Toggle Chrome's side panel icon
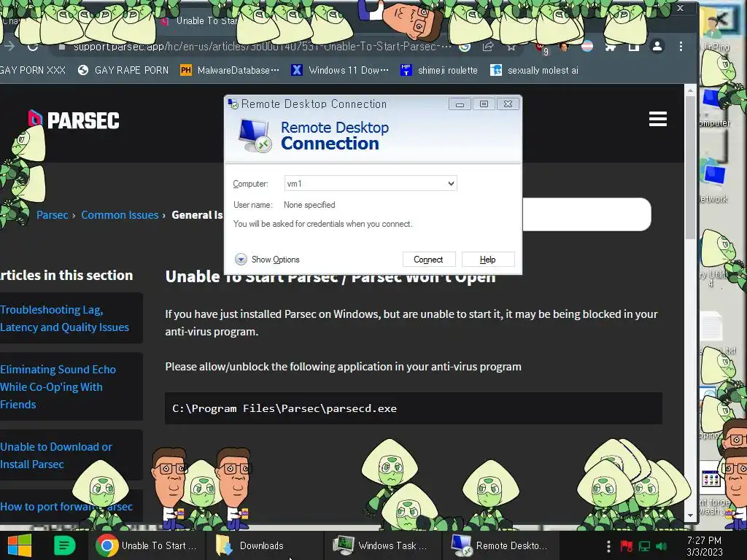747x560 pixels. [x=634, y=47]
